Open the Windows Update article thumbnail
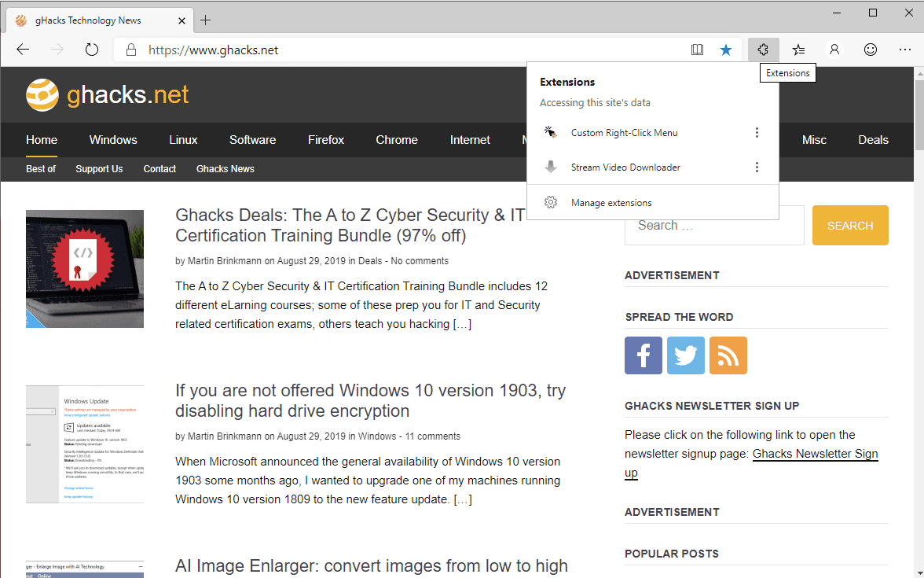 pyautogui.click(x=85, y=444)
